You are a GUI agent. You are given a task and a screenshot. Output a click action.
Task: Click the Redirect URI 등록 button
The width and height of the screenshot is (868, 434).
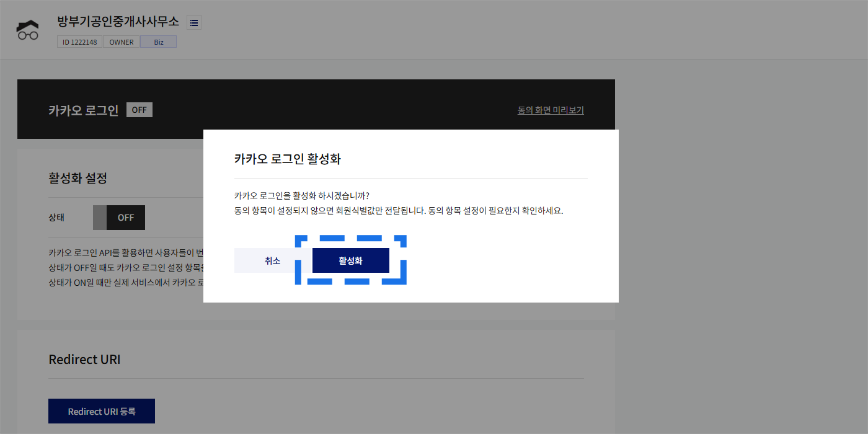point(102,411)
